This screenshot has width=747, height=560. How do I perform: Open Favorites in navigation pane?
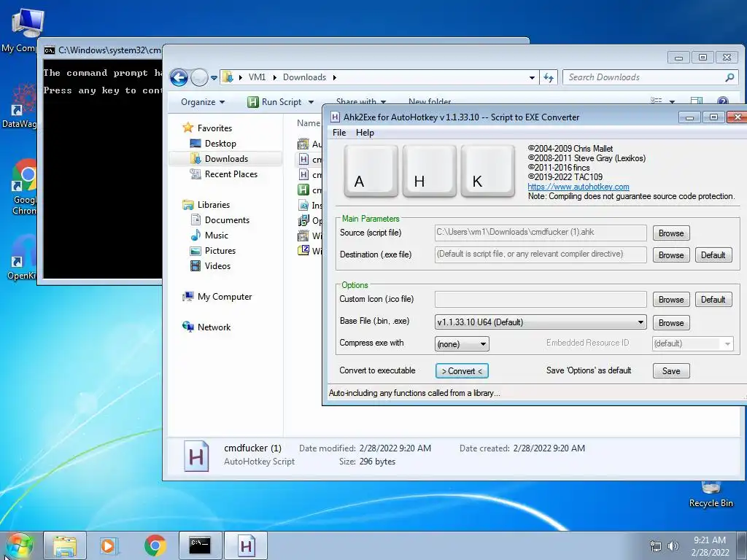point(214,128)
